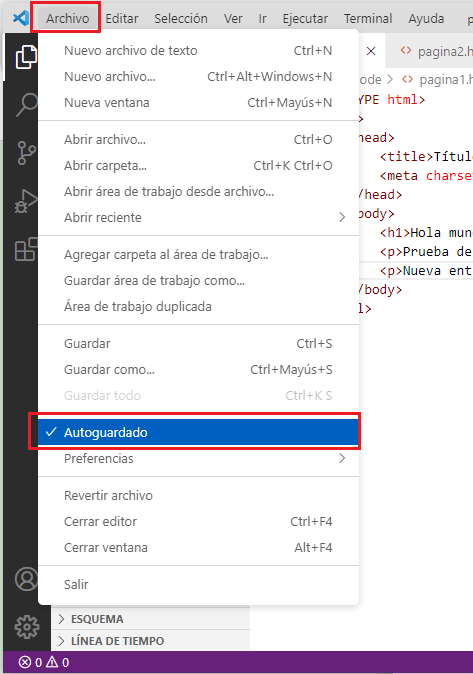Image resolution: width=473 pixels, height=674 pixels.
Task: Select Abrir carpeta...
Action: click(x=198, y=165)
